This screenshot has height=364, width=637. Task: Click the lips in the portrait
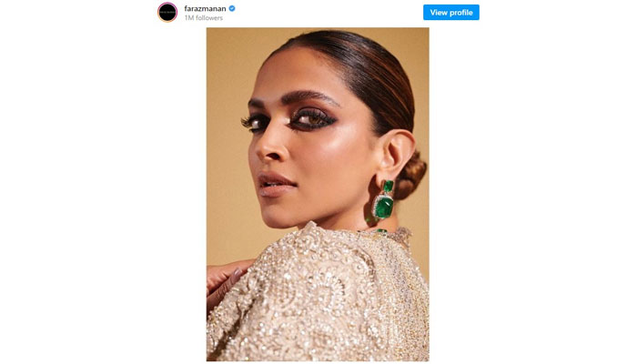pos(277,185)
